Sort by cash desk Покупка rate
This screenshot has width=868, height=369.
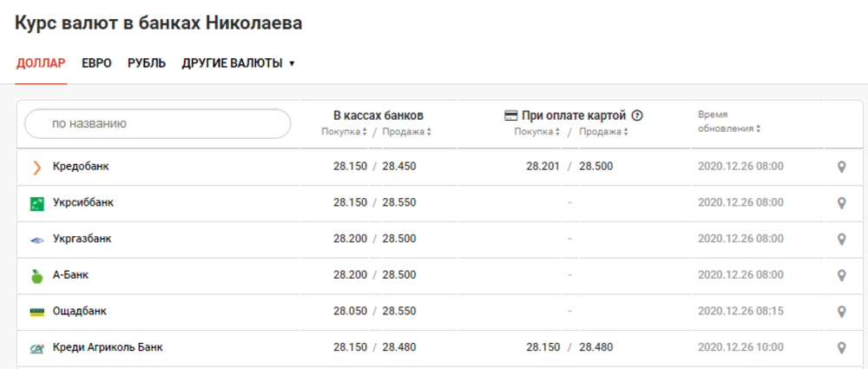(x=345, y=132)
